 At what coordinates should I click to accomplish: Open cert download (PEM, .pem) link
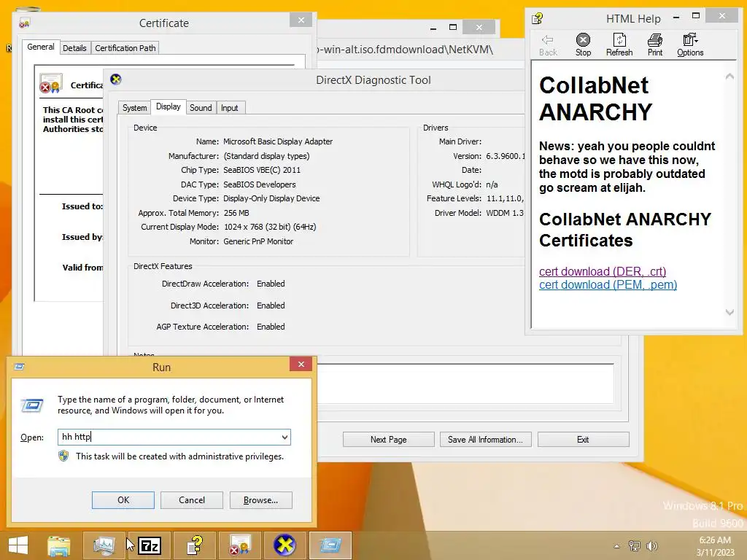pos(608,285)
